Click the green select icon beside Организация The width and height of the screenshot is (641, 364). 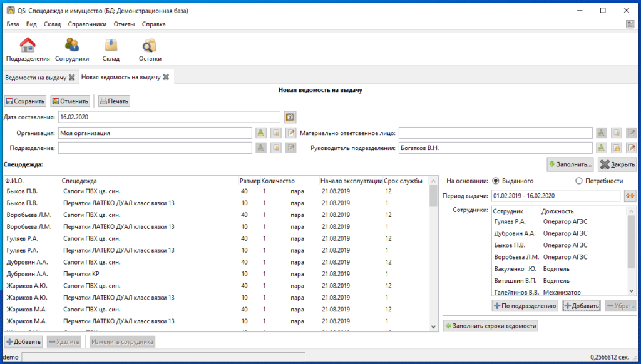[x=261, y=133]
